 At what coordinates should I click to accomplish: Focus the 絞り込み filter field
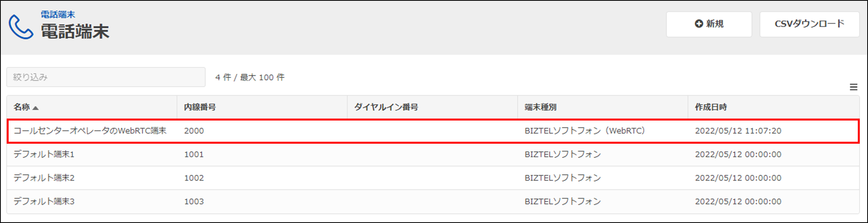coord(106,77)
